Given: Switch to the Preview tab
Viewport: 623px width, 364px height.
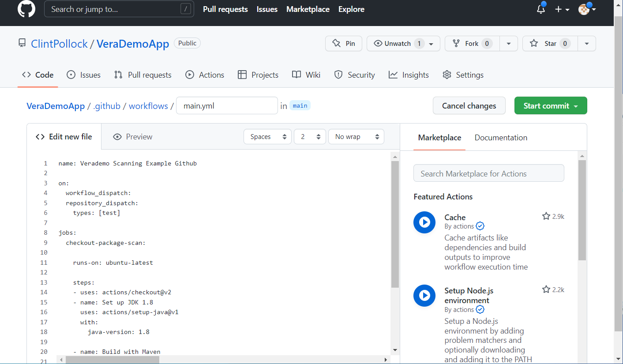Looking at the screenshot, I should pos(132,137).
